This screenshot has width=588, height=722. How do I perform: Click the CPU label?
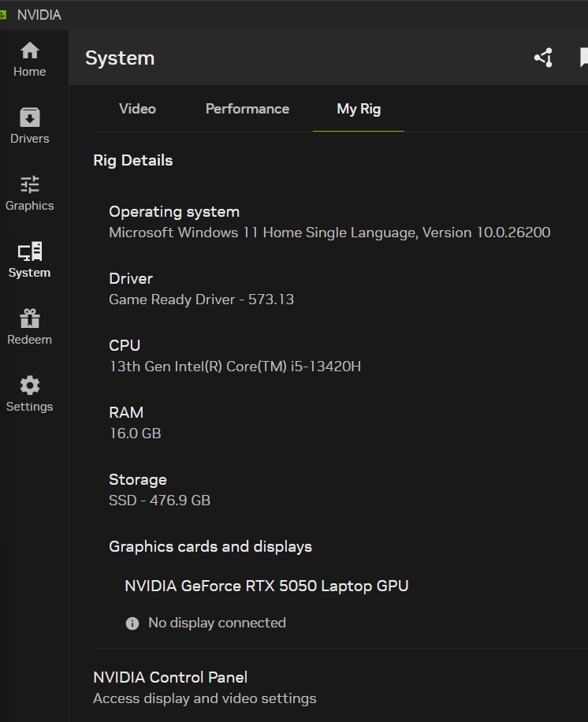point(125,345)
